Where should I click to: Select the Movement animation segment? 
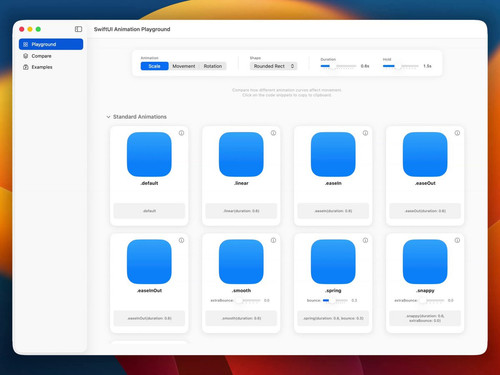coord(184,66)
